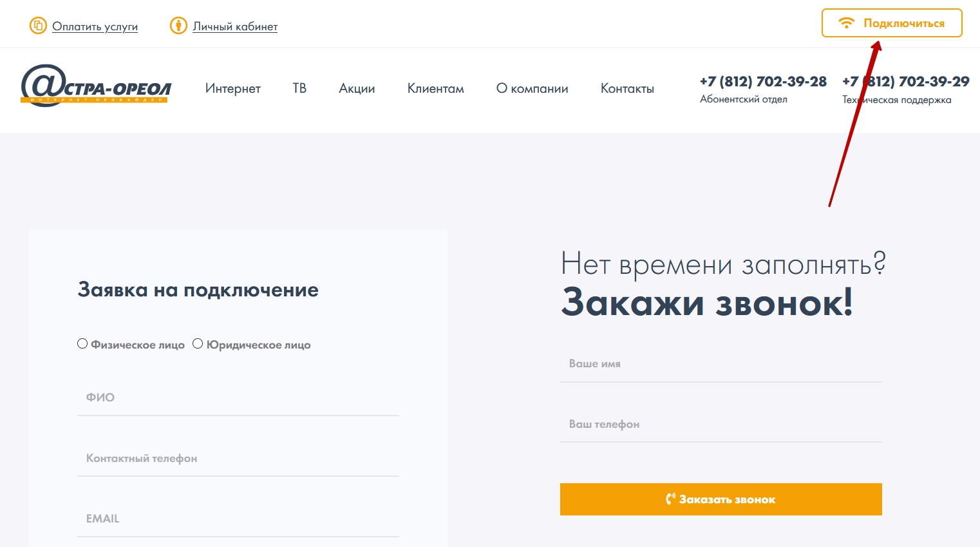This screenshot has height=547, width=980.
Task: Select the Физическое лицо radio button
Action: [82, 343]
